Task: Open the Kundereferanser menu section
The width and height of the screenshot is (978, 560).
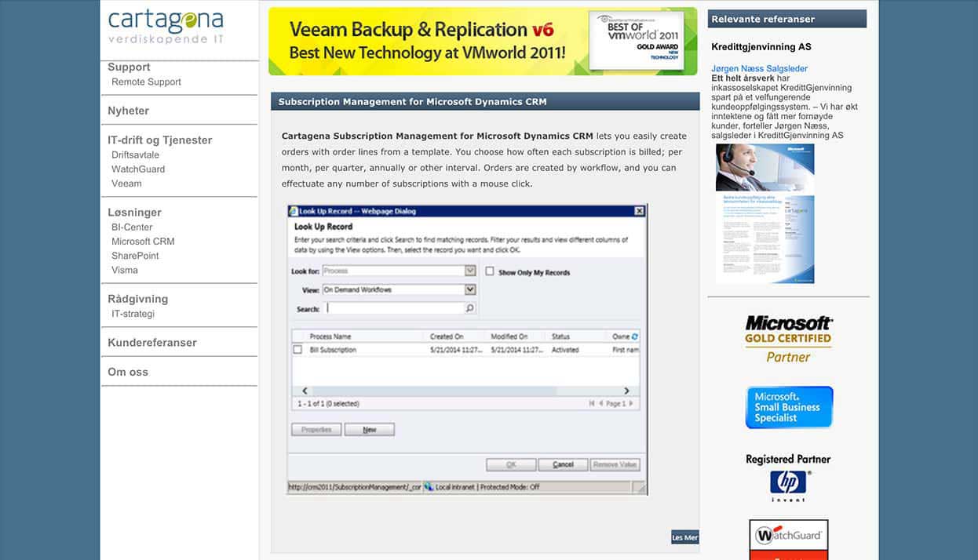Action: 152,343
